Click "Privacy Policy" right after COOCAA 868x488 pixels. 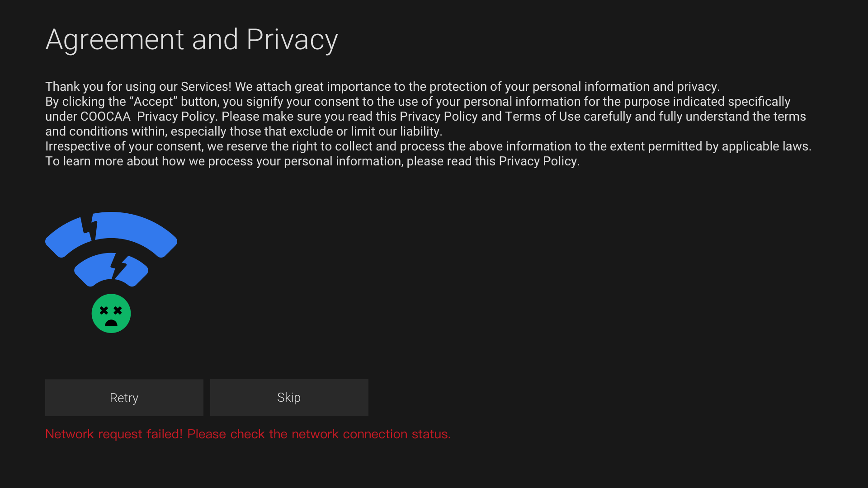[x=177, y=117]
